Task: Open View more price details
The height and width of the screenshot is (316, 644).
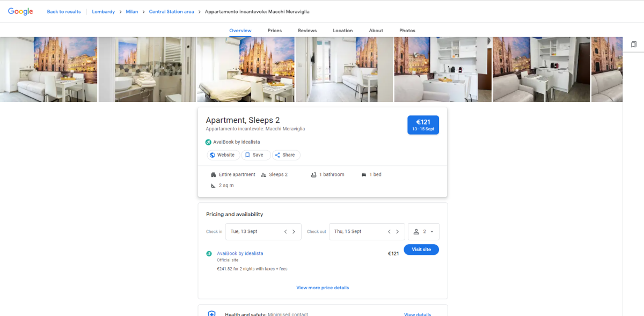Action: coord(322,288)
